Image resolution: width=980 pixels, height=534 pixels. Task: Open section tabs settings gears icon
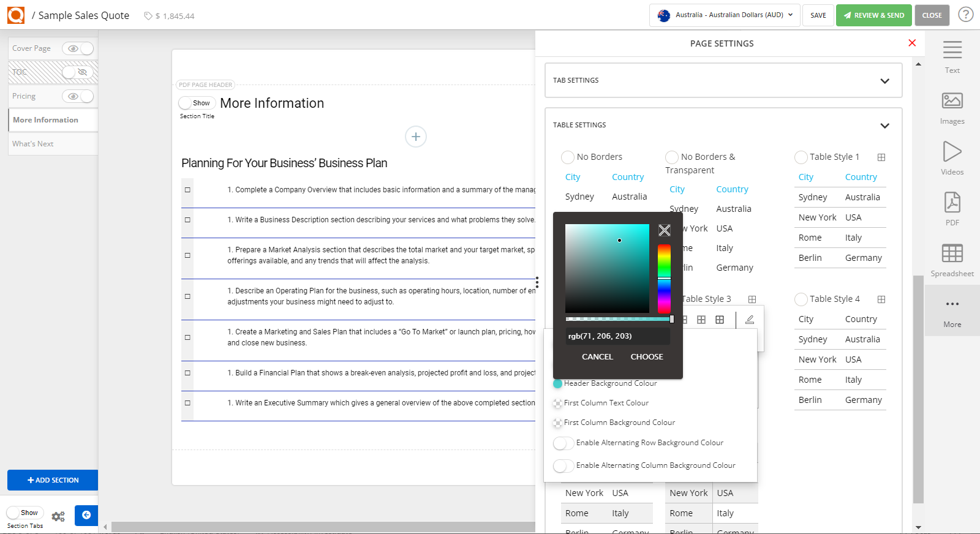pyautogui.click(x=58, y=516)
